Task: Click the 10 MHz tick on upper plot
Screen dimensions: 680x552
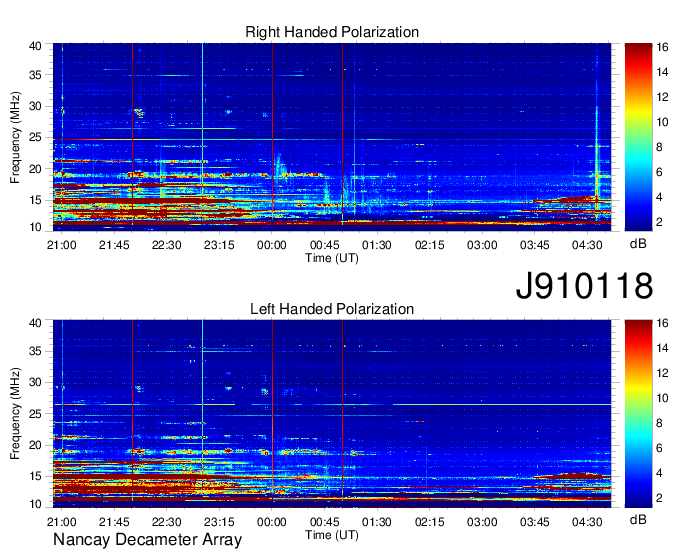Action: coord(35,227)
